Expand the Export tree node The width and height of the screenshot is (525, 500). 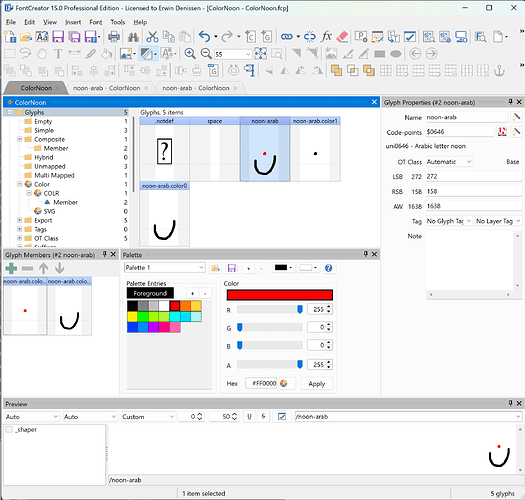[x=19, y=220]
